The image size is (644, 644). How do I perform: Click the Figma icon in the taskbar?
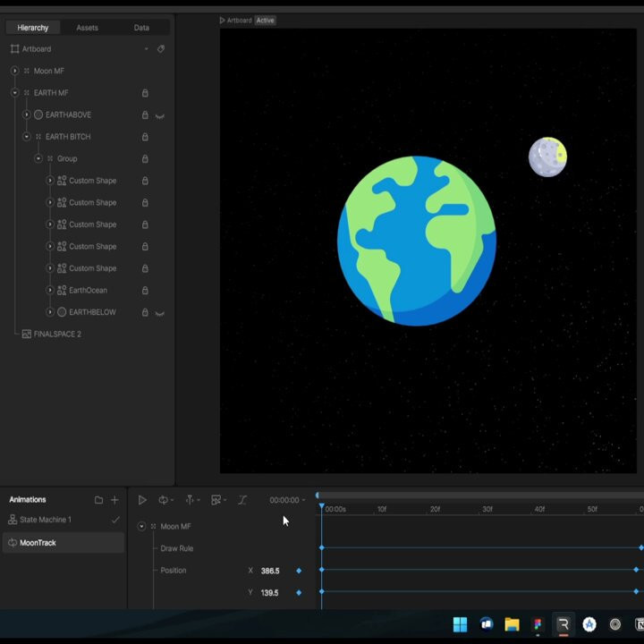tap(538, 624)
